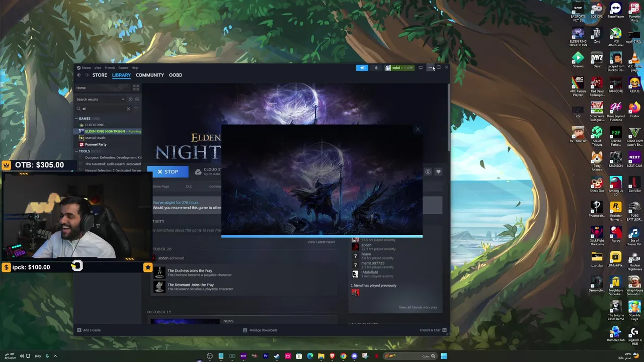
Task: Select Dungeon Defenders Development Kit
Action: coord(113,157)
